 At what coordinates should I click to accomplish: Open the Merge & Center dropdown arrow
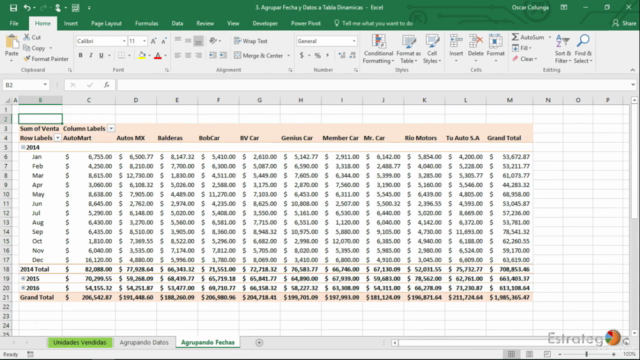tap(289, 56)
